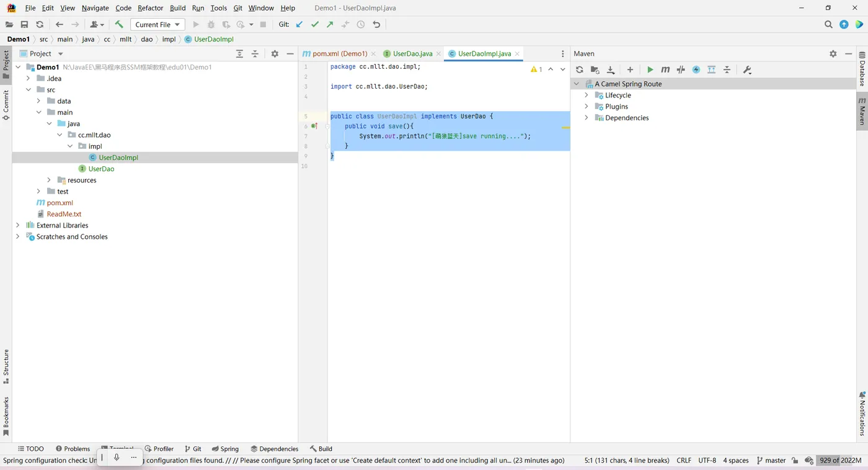Collapse the Demo1 project root node
The width and height of the screenshot is (868, 470).
(18, 67)
